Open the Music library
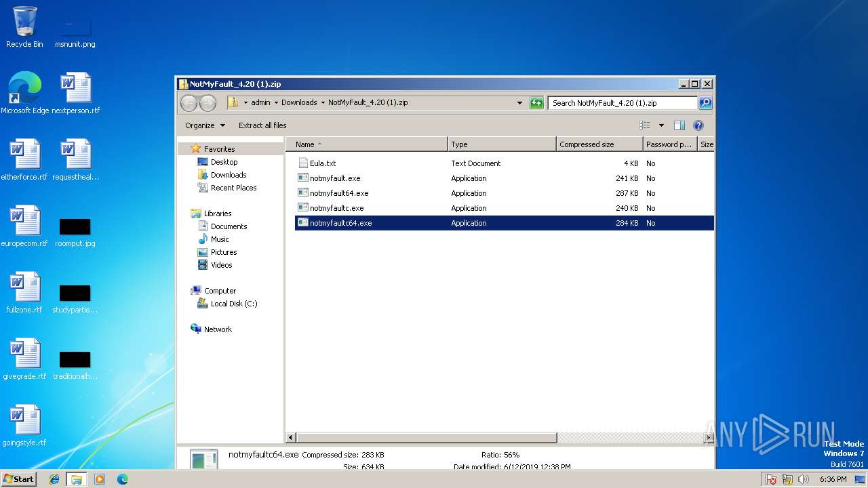The image size is (868, 488). tap(220, 239)
